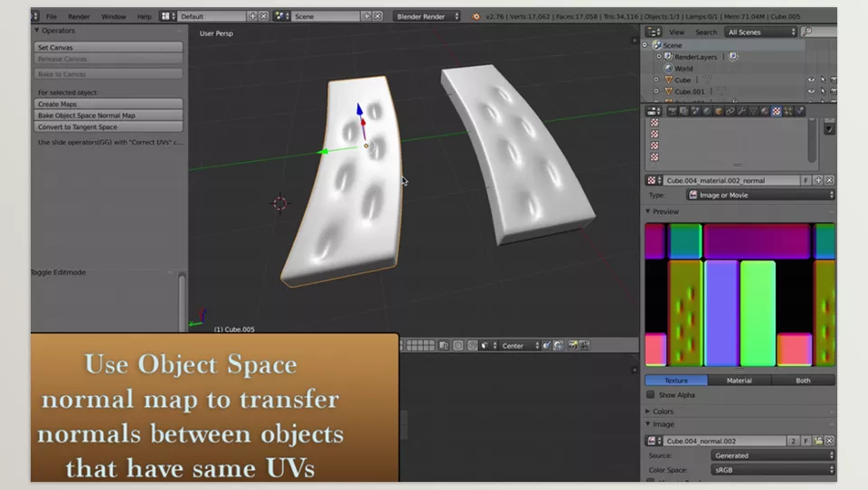Open the Blender Render engine dropdown

[x=427, y=16]
